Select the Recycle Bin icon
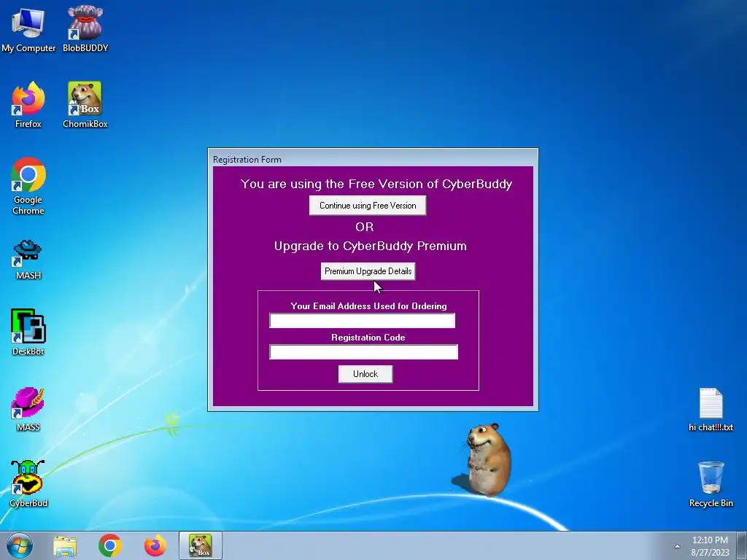This screenshot has height=560, width=747. [x=711, y=484]
